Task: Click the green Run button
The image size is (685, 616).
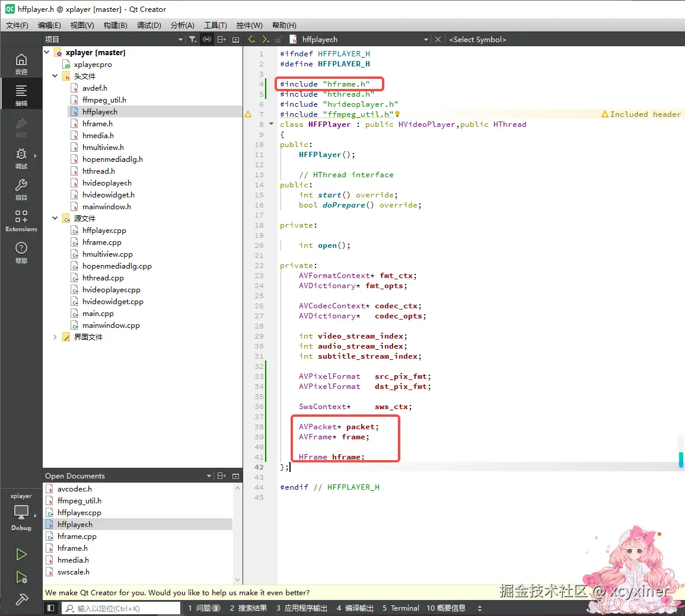Action: tap(21, 554)
